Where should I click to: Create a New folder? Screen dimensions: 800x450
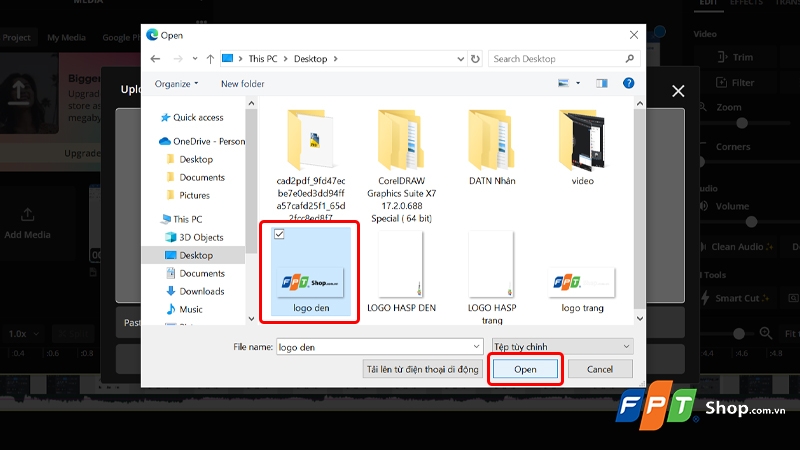coord(242,84)
